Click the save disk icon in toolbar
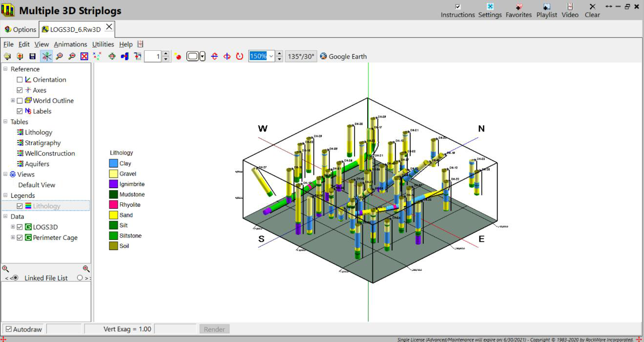This screenshot has height=342, width=644. [x=32, y=56]
